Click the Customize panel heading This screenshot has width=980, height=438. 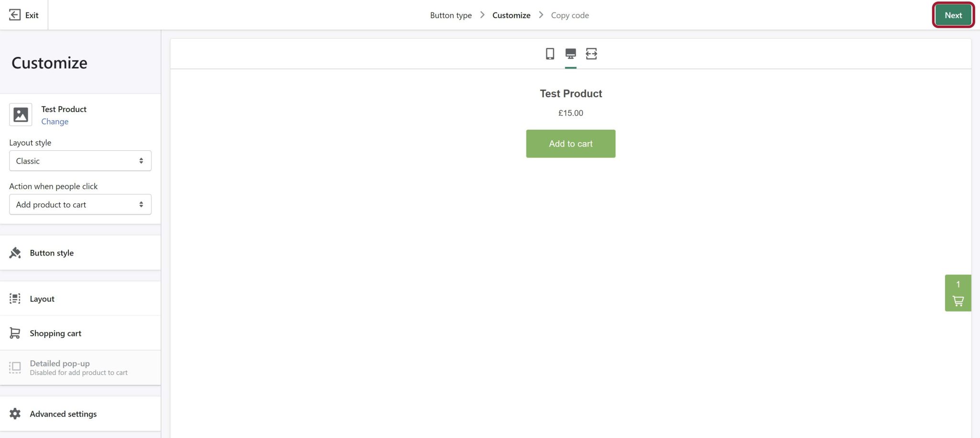point(49,63)
